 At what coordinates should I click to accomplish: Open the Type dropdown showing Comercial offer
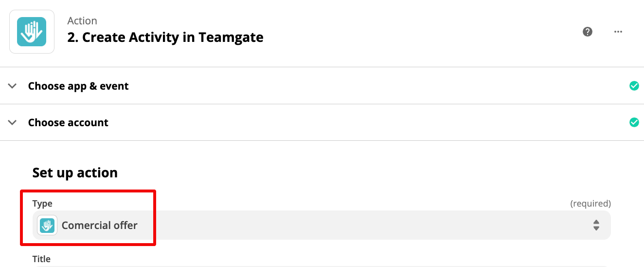point(322,225)
